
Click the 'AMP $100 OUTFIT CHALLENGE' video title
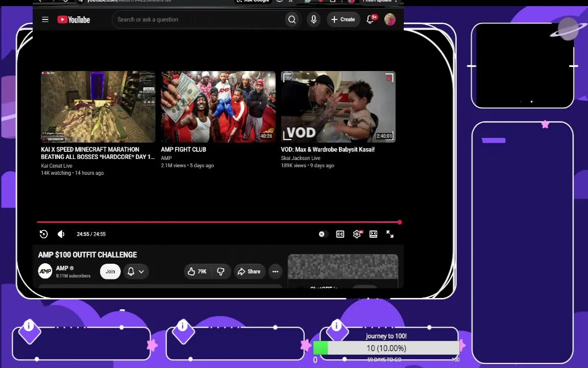tap(87, 255)
